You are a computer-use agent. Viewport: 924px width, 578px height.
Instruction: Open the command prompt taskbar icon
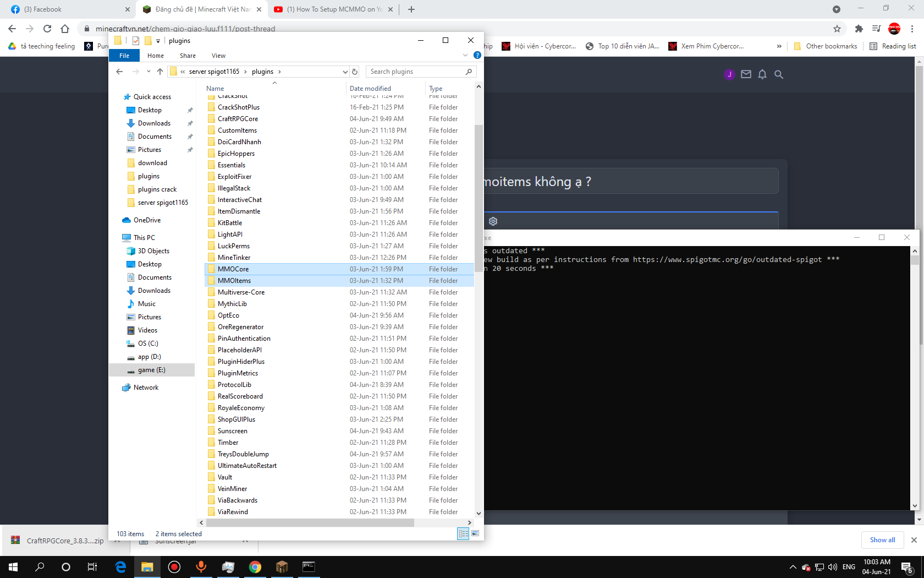pos(309,567)
